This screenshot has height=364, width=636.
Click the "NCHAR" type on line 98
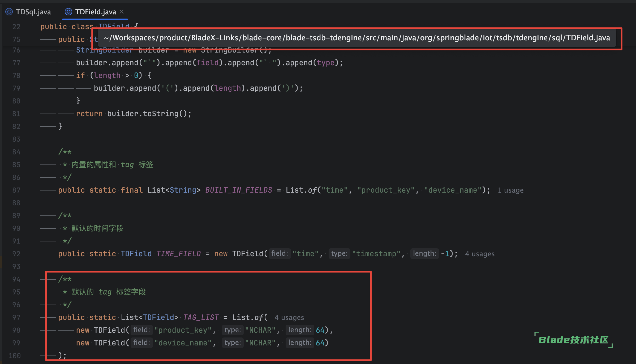pyautogui.click(x=260, y=330)
